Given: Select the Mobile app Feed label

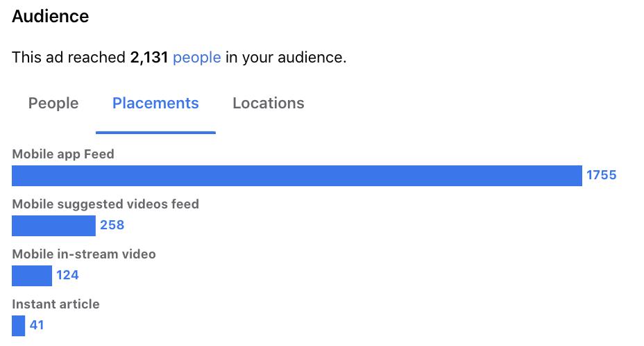Looking at the screenshot, I should pos(63,154).
